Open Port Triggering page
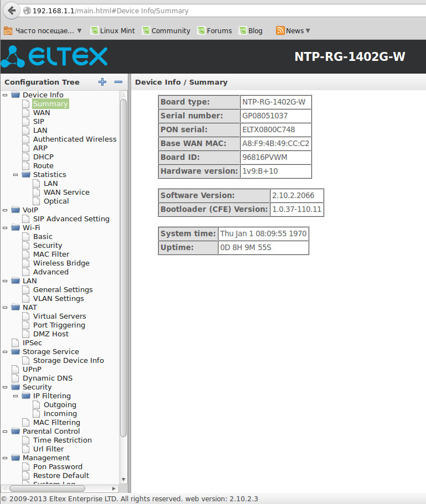Image resolution: width=426 pixels, height=504 pixels. click(59, 325)
